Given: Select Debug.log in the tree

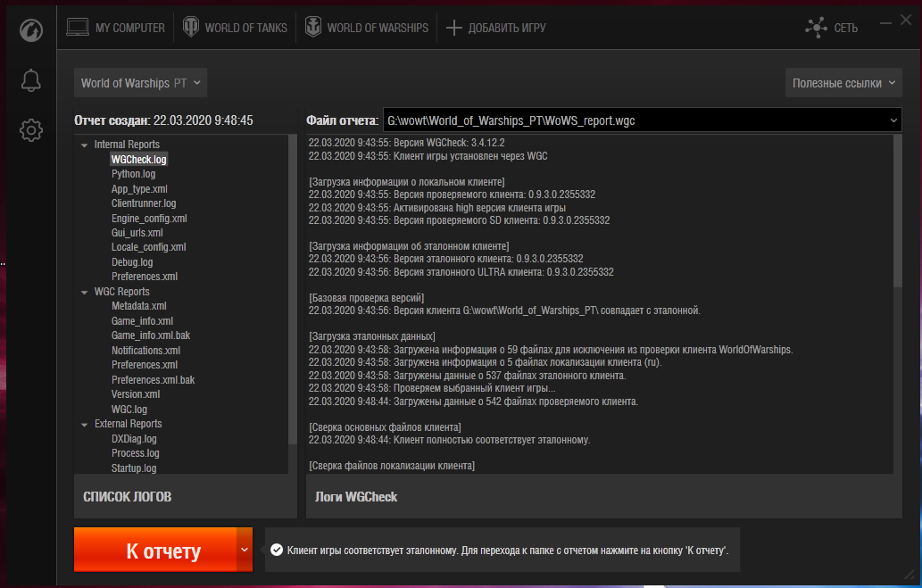Looking at the screenshot, I should tap(132, 262).
